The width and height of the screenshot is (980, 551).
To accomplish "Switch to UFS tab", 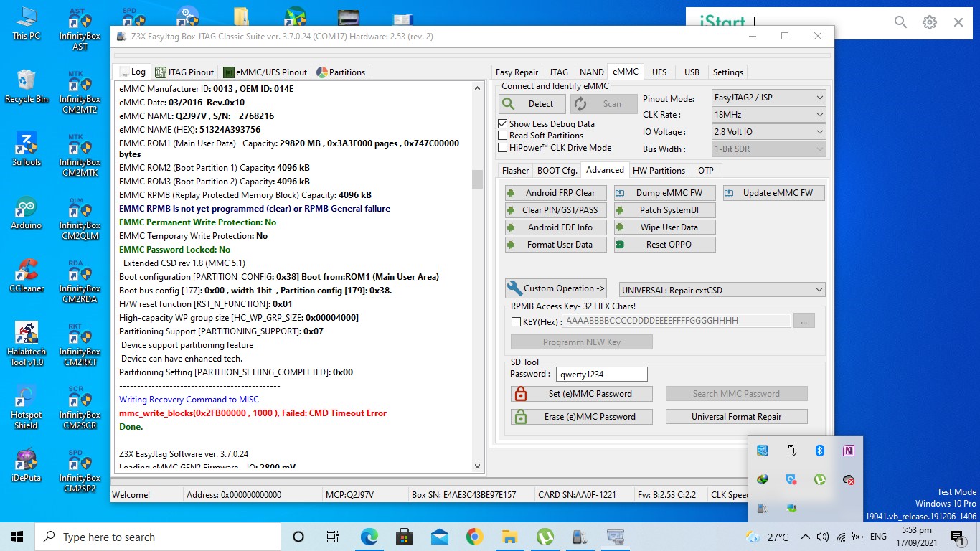I will (x=659, y=72).
